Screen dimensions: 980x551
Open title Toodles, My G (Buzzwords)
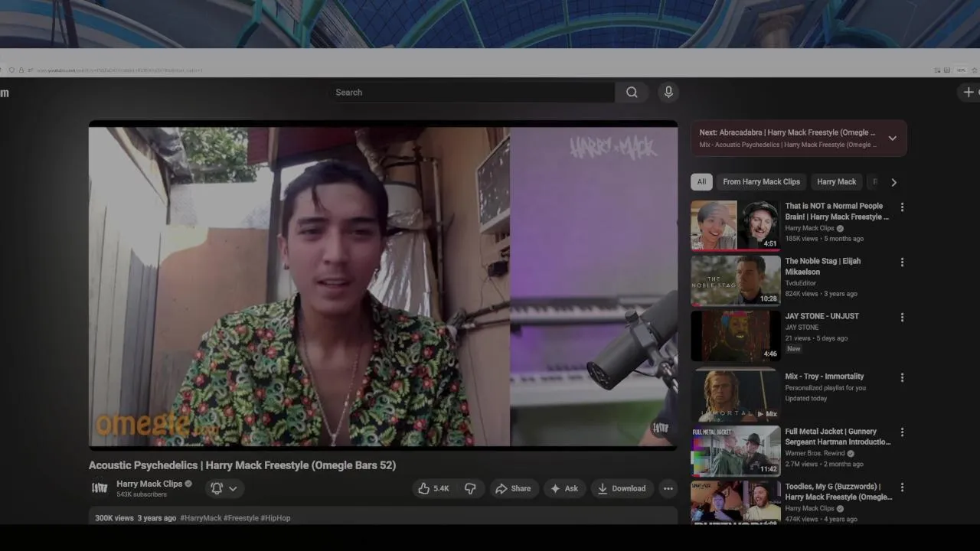pyautogui.click(x=838, y=491)
